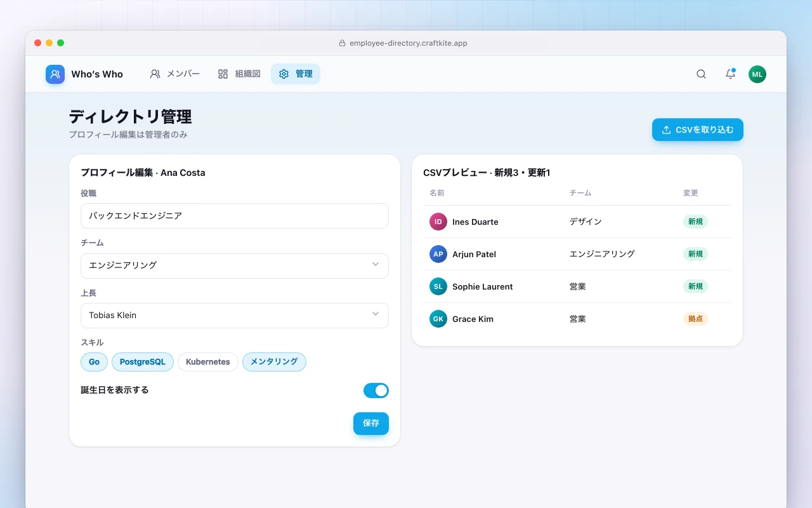Click the プロフィール編集 · Ana Costa heading
This screenshot has width=812, height=508.
[x=143, y=173]
